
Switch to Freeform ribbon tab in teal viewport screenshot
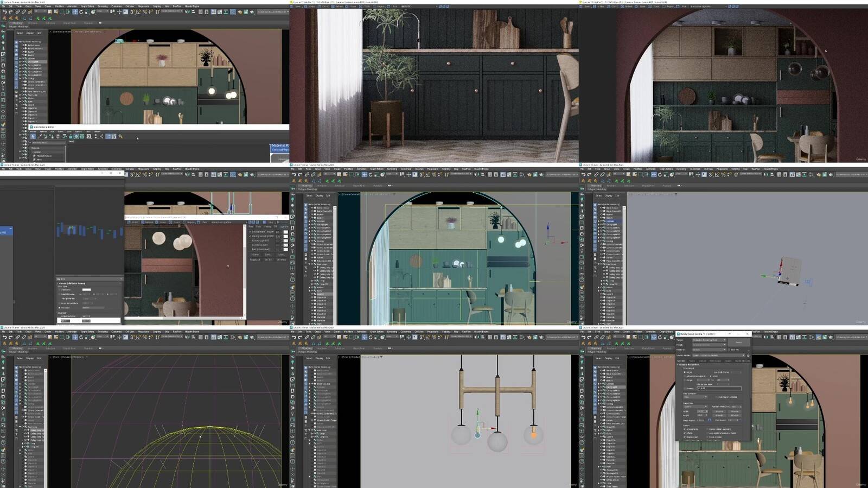[322, 186]
